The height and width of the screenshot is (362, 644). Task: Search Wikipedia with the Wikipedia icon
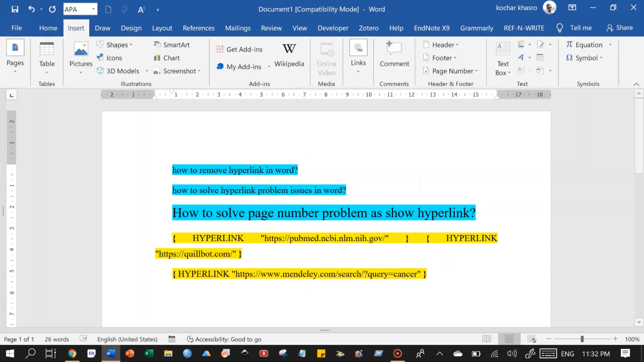click(289, 54)
